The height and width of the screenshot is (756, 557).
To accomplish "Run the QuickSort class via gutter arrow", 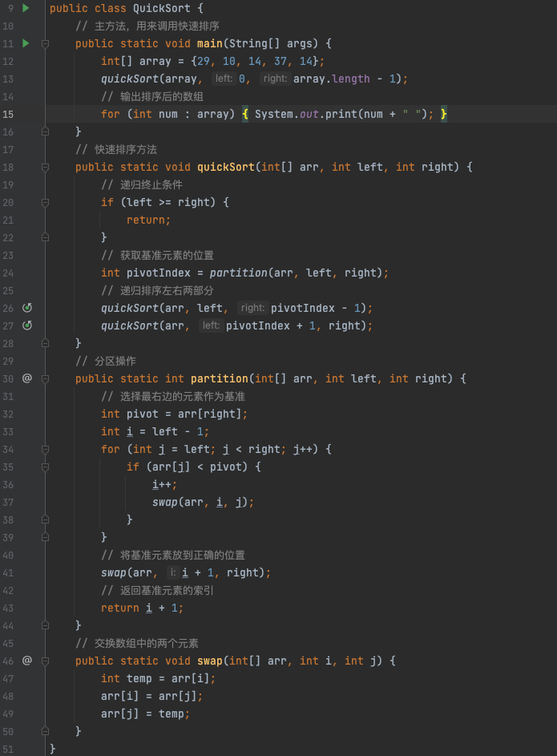I will (x=26, y=8).
